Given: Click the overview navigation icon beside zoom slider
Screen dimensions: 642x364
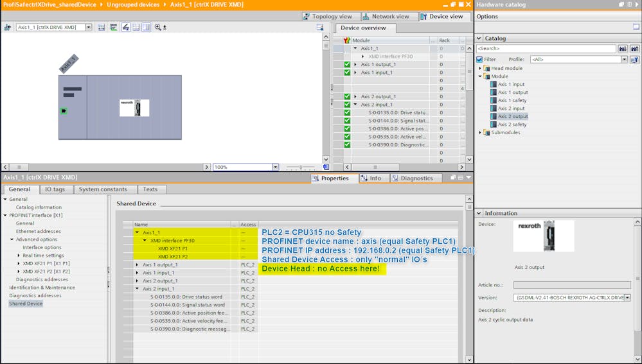Looking at the screenshot, I should [326, 167].
